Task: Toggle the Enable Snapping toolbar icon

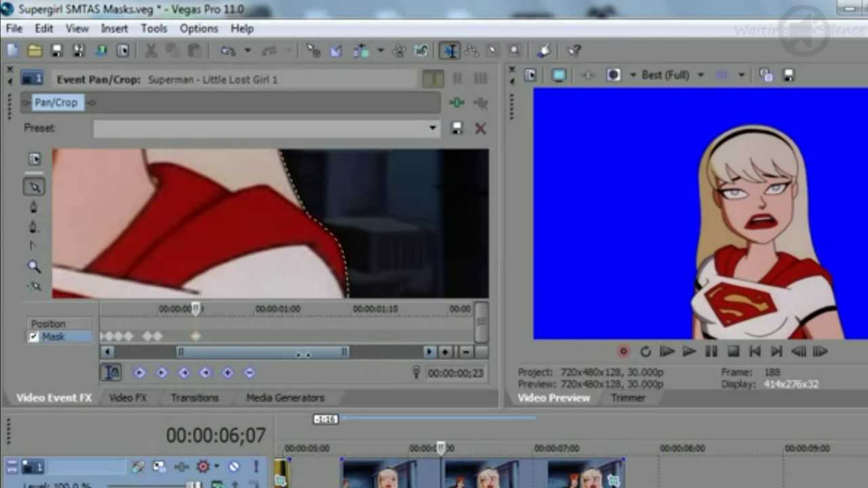Action: click(313, 51)
